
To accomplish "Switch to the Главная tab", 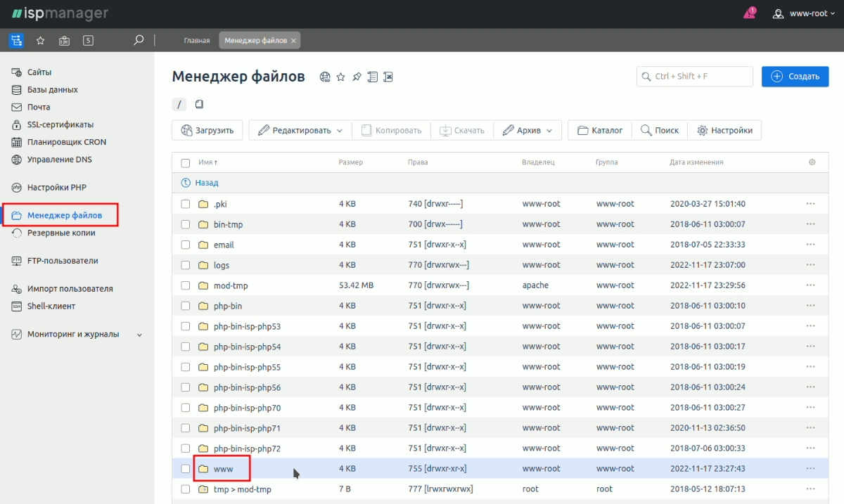I will pyautogui.click(x=197, y=41).
